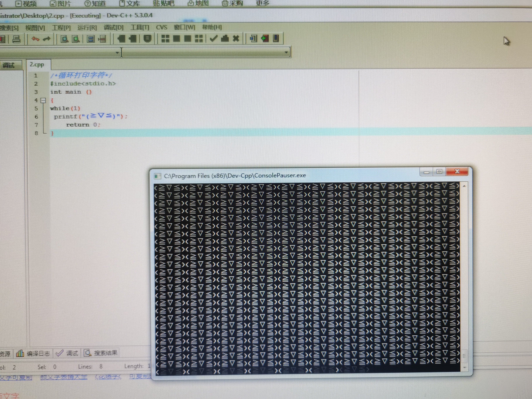532x399 pixels.
Task: Open the 工具[T] menu
Action: coord(140,27)
